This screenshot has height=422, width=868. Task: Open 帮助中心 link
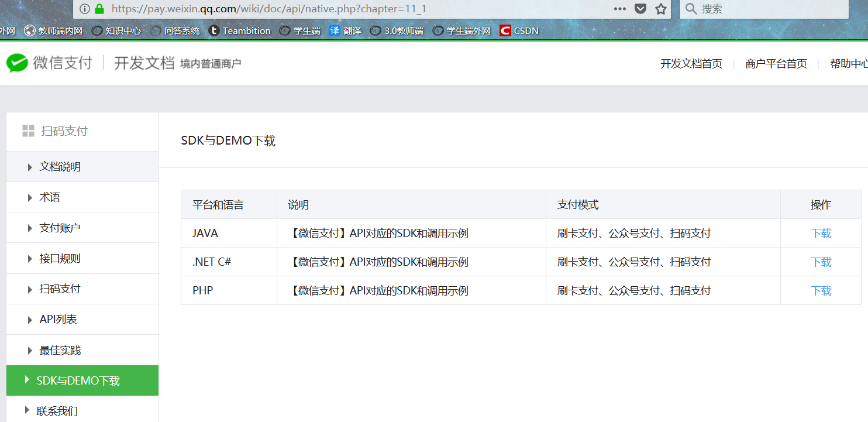coord(849,64)
